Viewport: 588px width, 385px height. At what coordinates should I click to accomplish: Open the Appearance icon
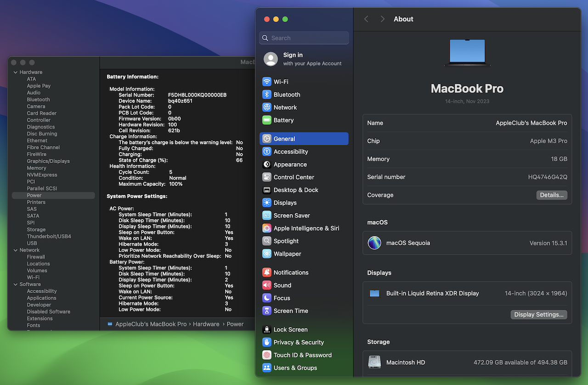[267, 164]
